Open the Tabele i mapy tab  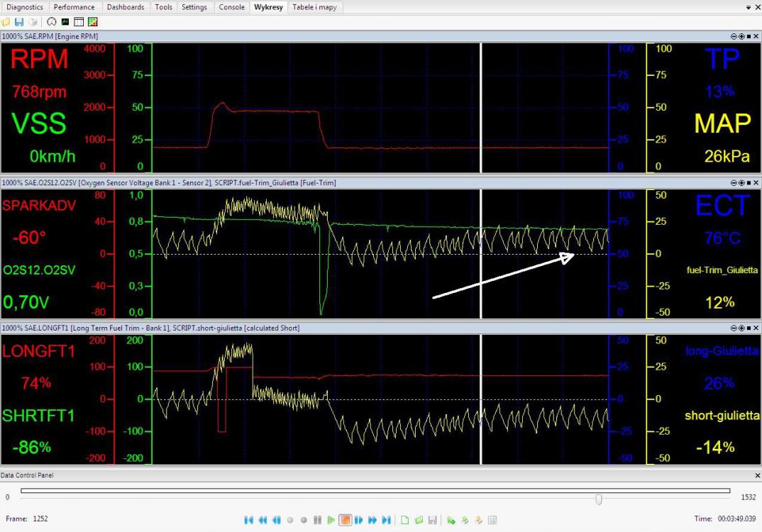[314, 7]
